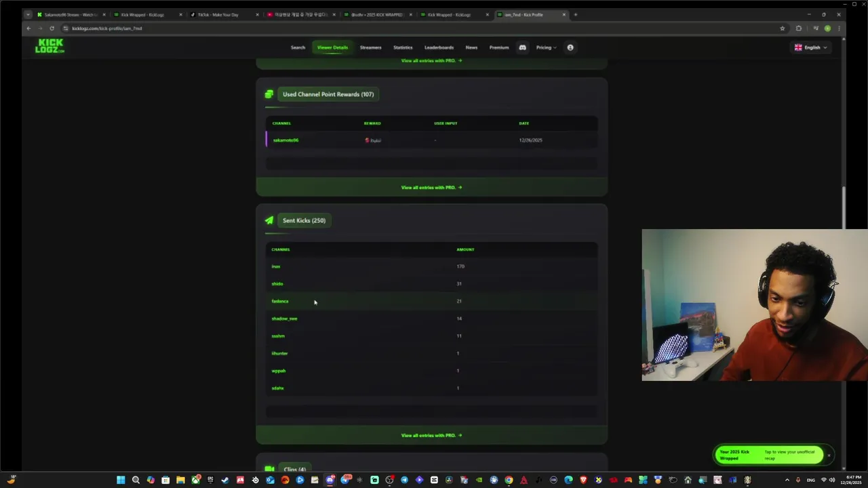The width and height of the screenshot is (868, 488).
Task: Open the Chrome profile avatar
Action: [x=827, y=28]
